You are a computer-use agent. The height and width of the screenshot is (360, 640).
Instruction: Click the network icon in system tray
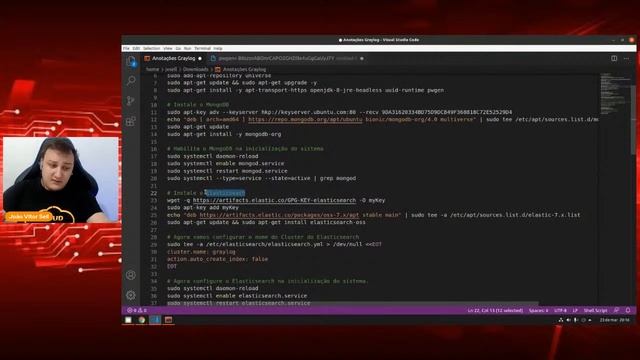[561, 320]
